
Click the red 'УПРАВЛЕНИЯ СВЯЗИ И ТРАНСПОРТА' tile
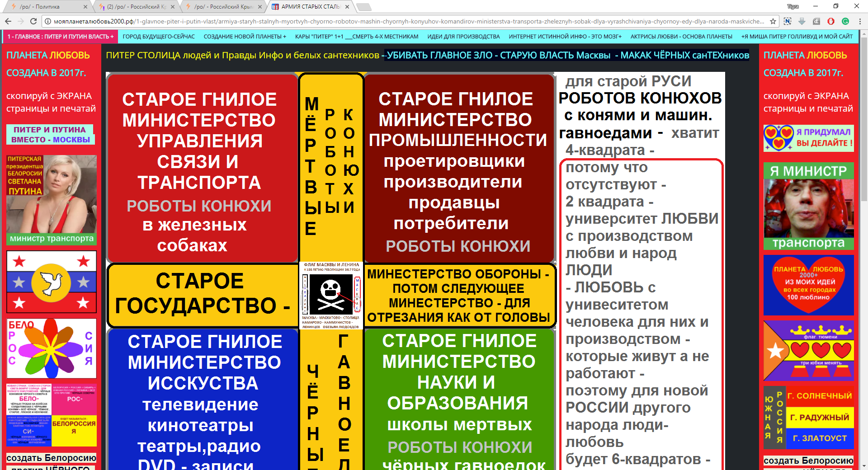coord(203,168)
